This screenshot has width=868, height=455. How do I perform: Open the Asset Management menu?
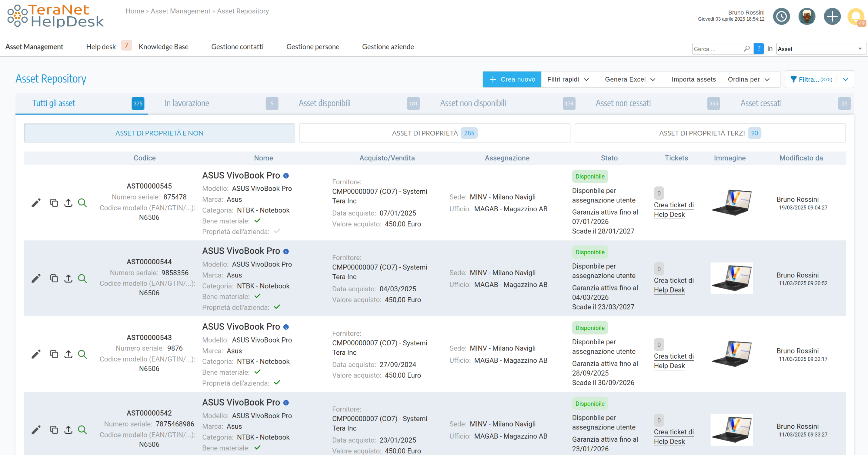(x=34, y=47)
